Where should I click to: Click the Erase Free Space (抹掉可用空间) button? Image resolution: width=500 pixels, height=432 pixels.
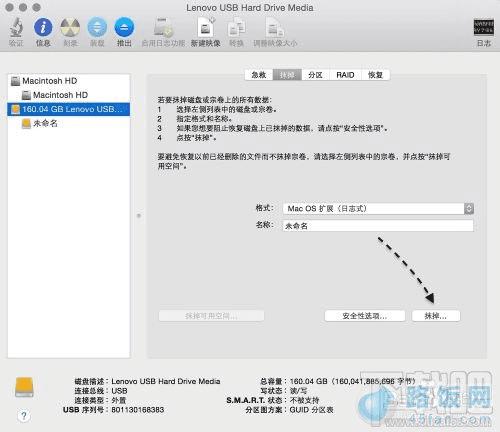tap(211, 316)
